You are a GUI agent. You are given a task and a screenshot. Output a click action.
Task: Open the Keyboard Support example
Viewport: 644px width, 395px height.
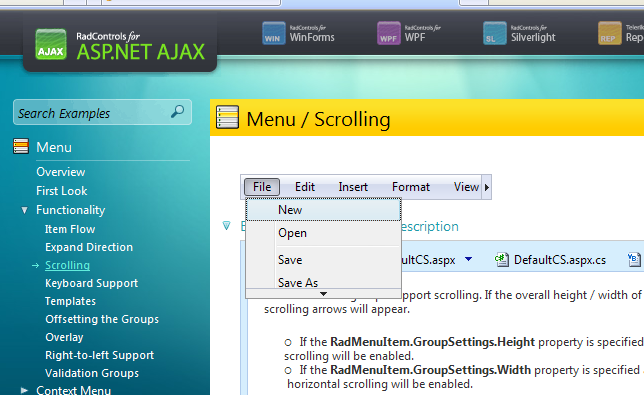[91, 283]
